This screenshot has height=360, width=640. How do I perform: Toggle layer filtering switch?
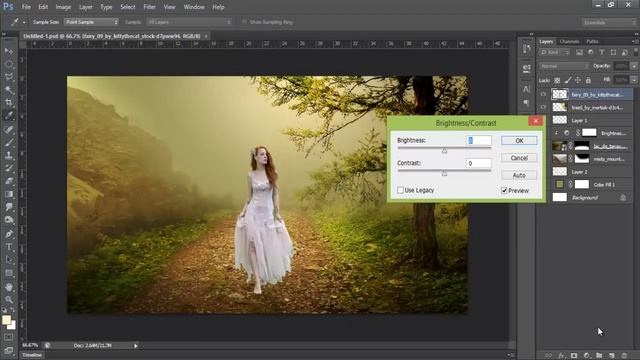tap(636, 52)
